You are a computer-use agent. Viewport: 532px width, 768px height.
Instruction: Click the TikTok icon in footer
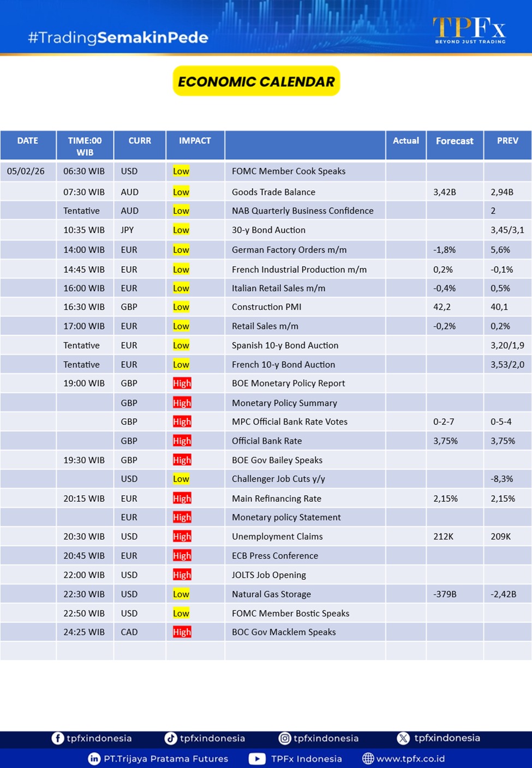click(x=171, y=738)
